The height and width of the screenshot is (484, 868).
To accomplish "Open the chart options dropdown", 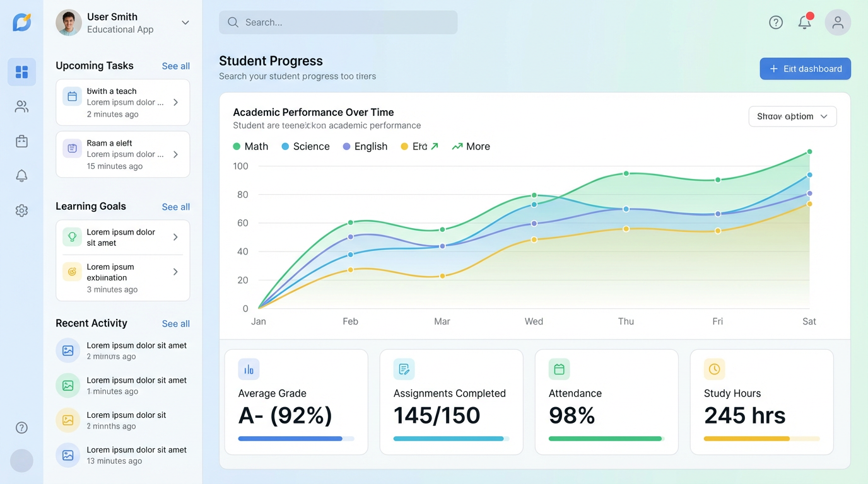I will point(792,117).
